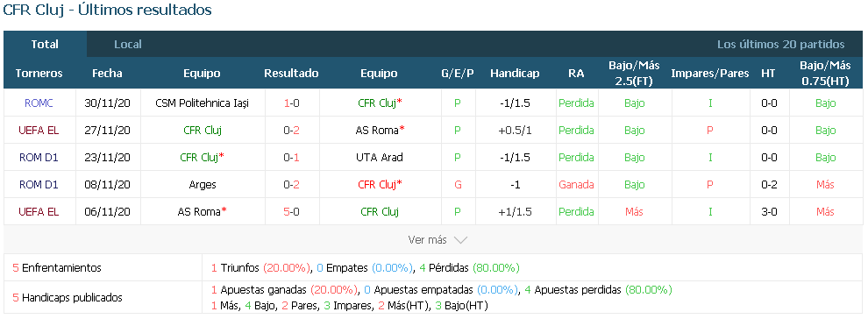The image size is (868, 319).
Task: Click the Ganada RA cell
Action: coord(576,185)
